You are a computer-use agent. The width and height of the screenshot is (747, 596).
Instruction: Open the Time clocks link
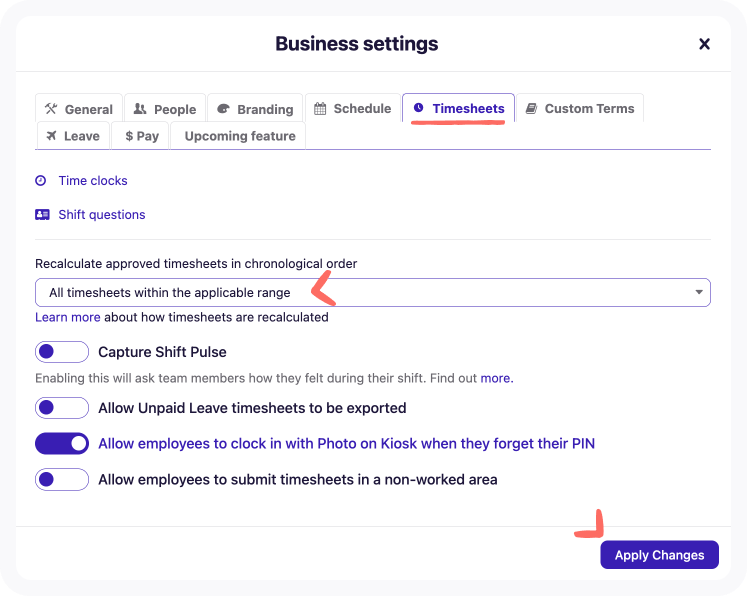point(93,181)
